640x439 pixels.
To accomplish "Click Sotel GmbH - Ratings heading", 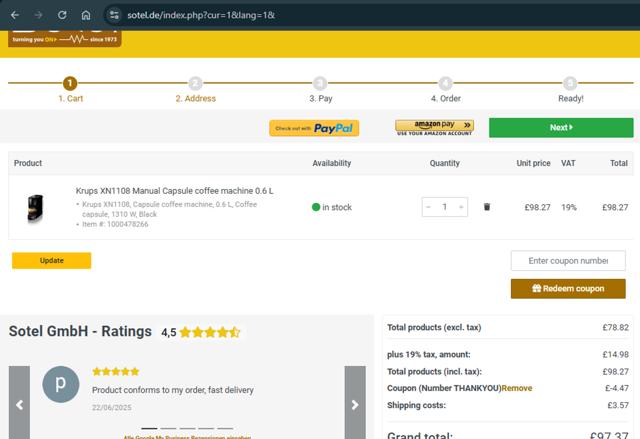I will [80, 331].
